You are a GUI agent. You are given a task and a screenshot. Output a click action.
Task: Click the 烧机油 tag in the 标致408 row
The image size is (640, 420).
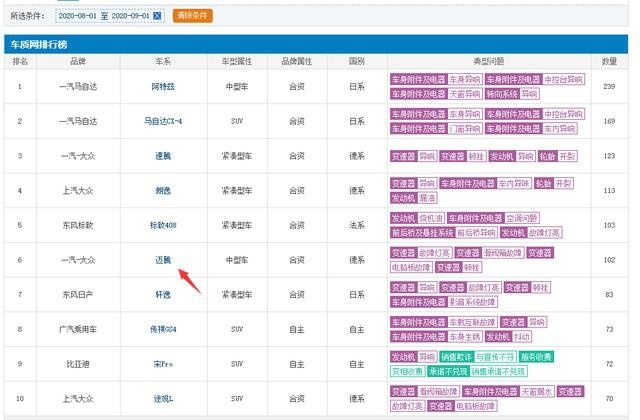(x=431, y=218)
